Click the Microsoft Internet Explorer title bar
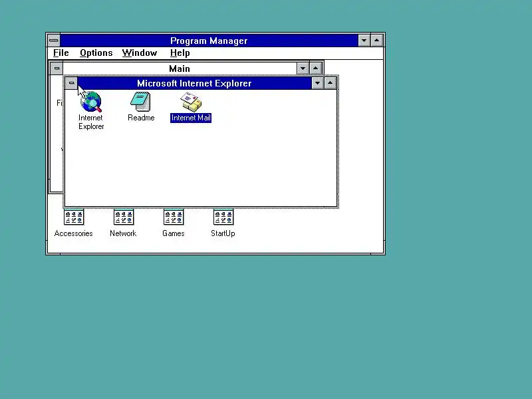The width and height of the screenshot is (532, 399). (x=194, y=82)
